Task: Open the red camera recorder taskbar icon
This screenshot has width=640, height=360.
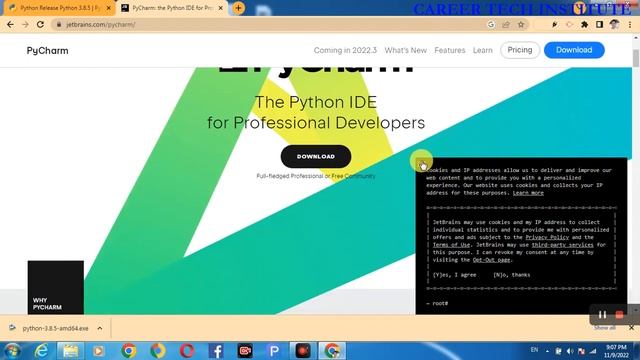Action: point(245,351)
